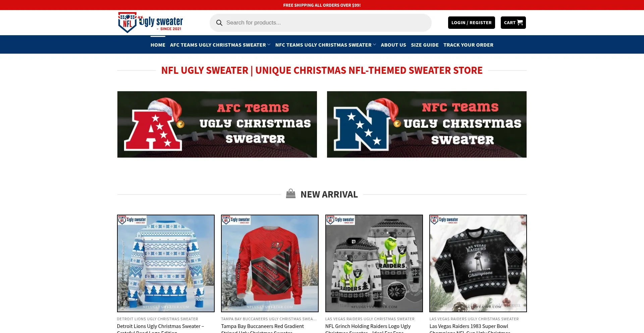View the Grinch Raiders sweater image
This screenshot has width=644, height=333.
pyautogui.click(x=374, y=263)
